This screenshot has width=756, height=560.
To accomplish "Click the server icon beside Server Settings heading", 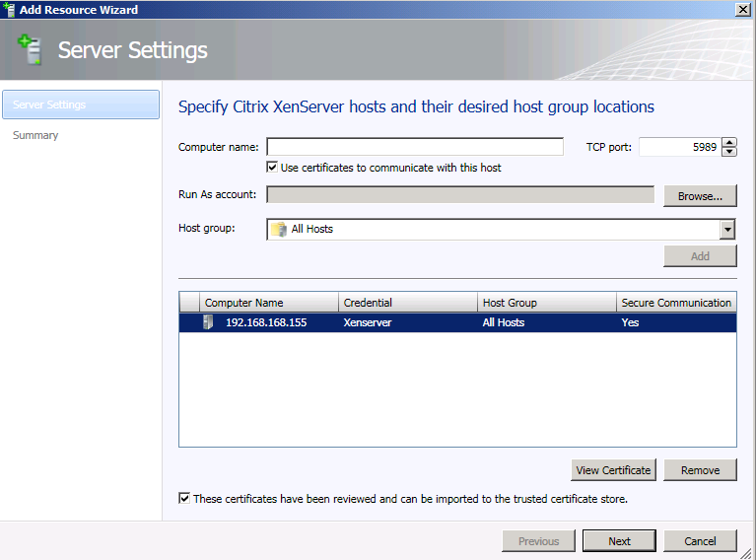I will [30, 49].
